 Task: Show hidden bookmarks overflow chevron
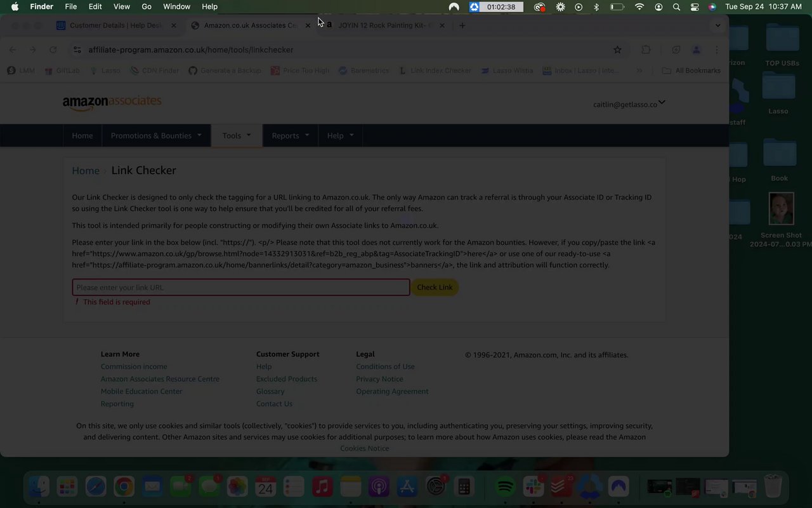pos(639,70)
